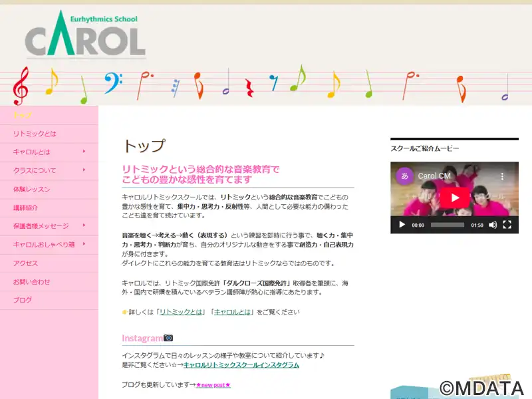Click the video progress bar

point(447,225)
